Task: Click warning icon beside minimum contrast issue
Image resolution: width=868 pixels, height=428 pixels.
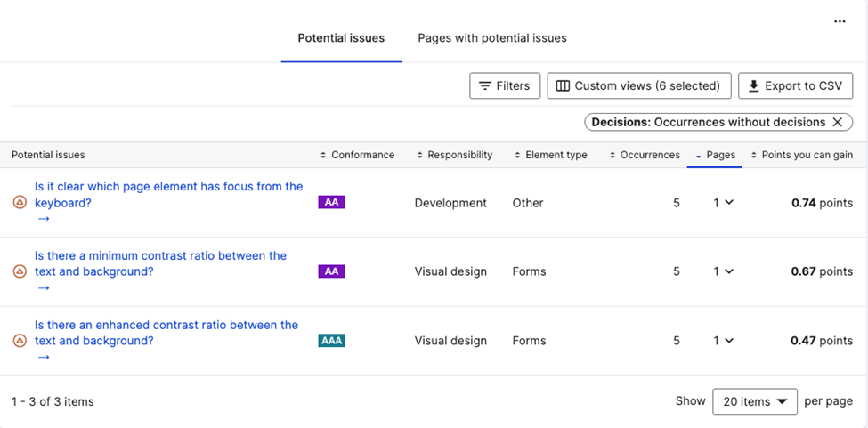Action: pyautogui.click(x=20, y=271)
